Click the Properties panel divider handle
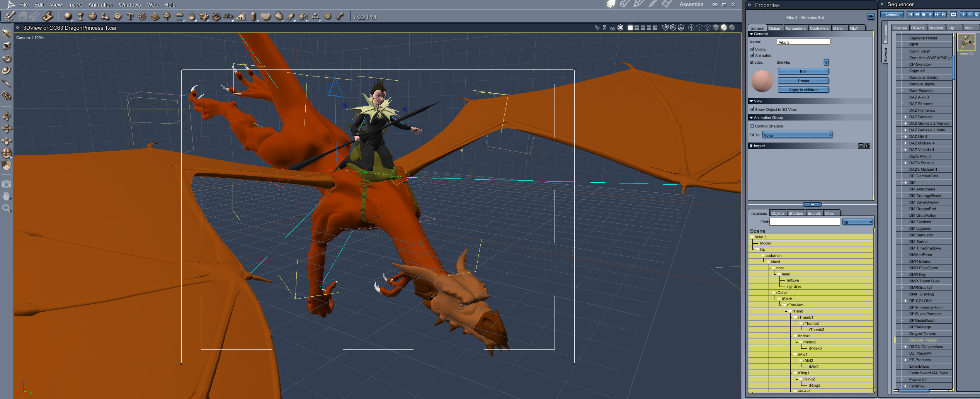Image resolution: width=980 pixels, height=399 pixels. [x=812, y=204]
